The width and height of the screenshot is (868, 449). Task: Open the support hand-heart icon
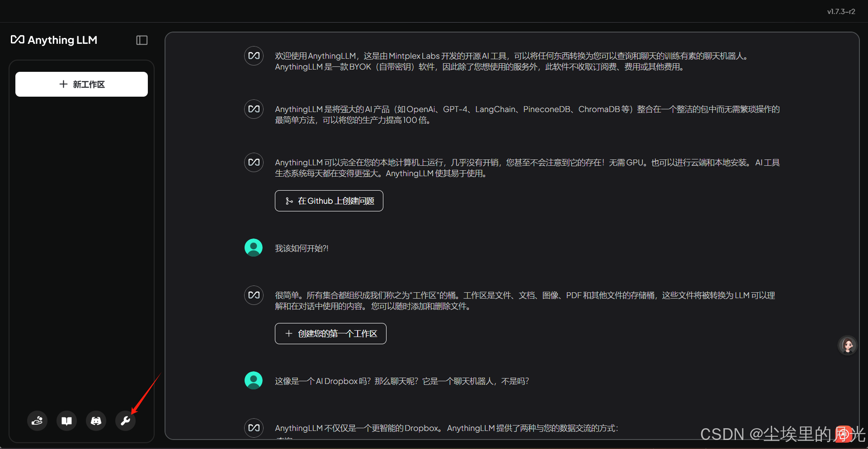point(38,421)
